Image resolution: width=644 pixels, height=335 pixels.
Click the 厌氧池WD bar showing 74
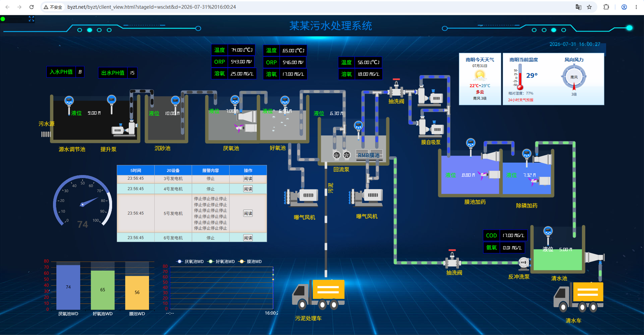[68, 287]
